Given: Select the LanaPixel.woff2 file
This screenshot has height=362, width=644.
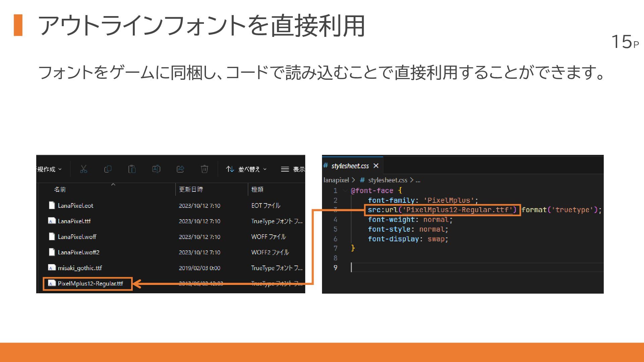Looking at the screenshot, I should tap(78, 252).
